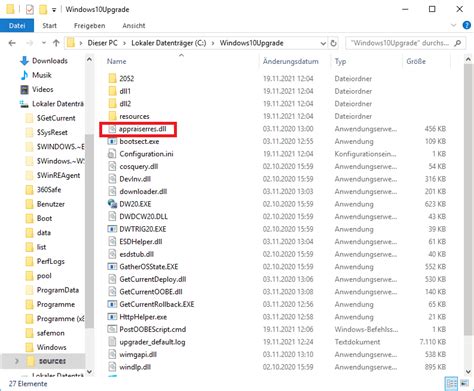Open address bar history dropdown
Image resolution: width=474 pixels, height=391 pixels.
(x=323, y=43)
